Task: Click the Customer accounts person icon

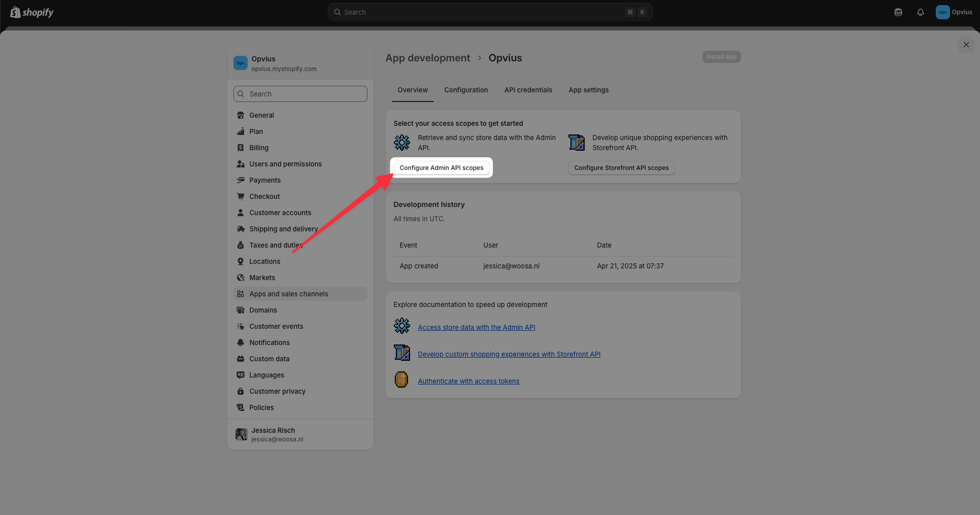Action: point(241,213)
